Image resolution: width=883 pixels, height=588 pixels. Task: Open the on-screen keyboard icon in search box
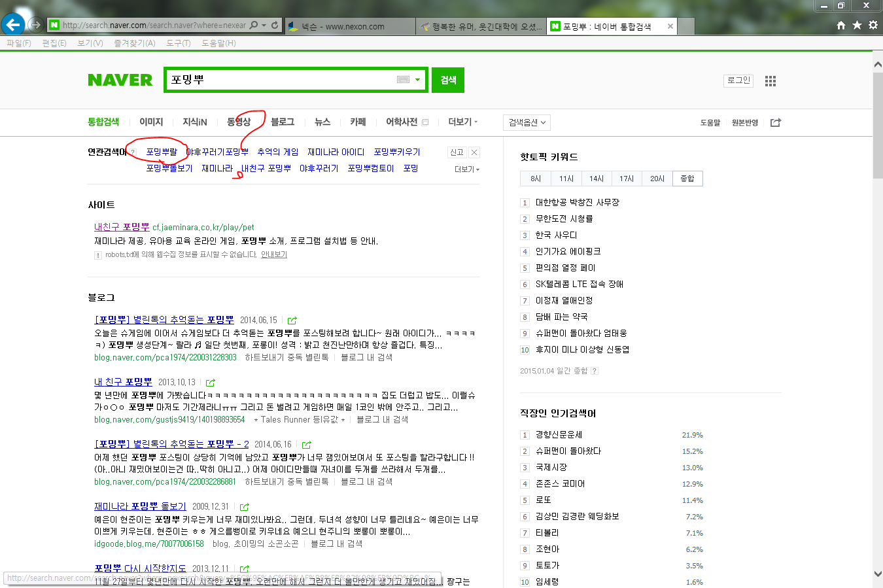(403, 80)
